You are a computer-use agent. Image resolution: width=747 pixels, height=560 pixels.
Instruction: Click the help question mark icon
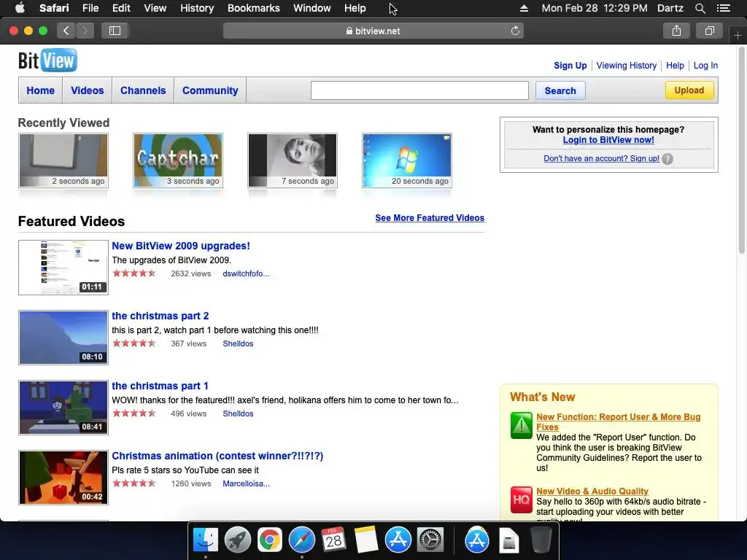click(x=667, y=159)
